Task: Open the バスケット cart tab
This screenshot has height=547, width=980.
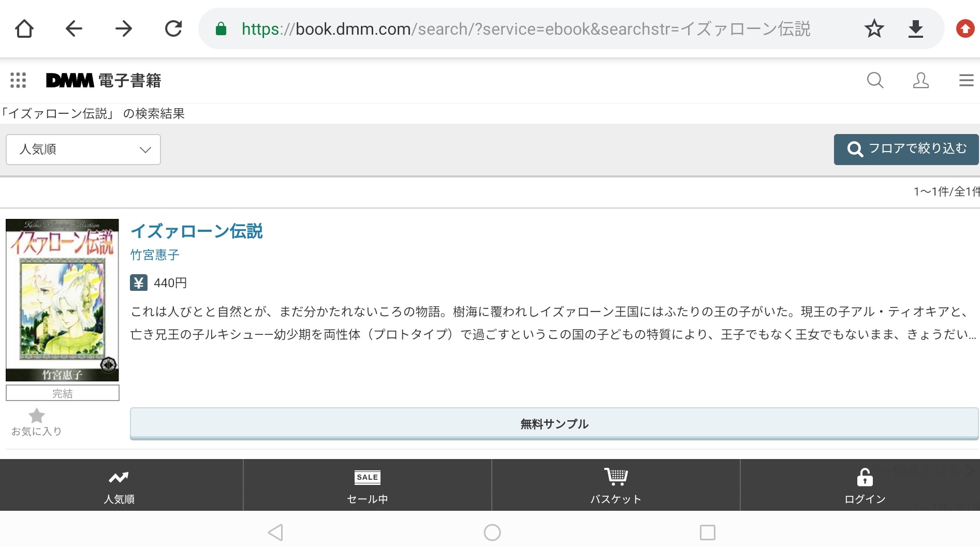Action: click(616, 485)
